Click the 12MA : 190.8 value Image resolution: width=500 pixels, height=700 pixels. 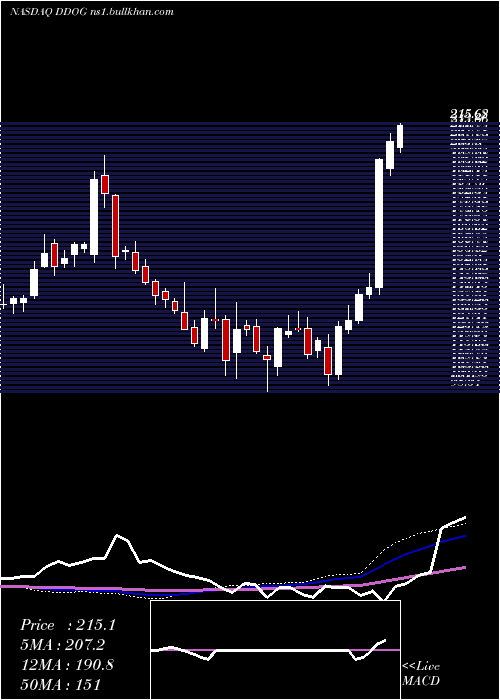coord(67,664)
